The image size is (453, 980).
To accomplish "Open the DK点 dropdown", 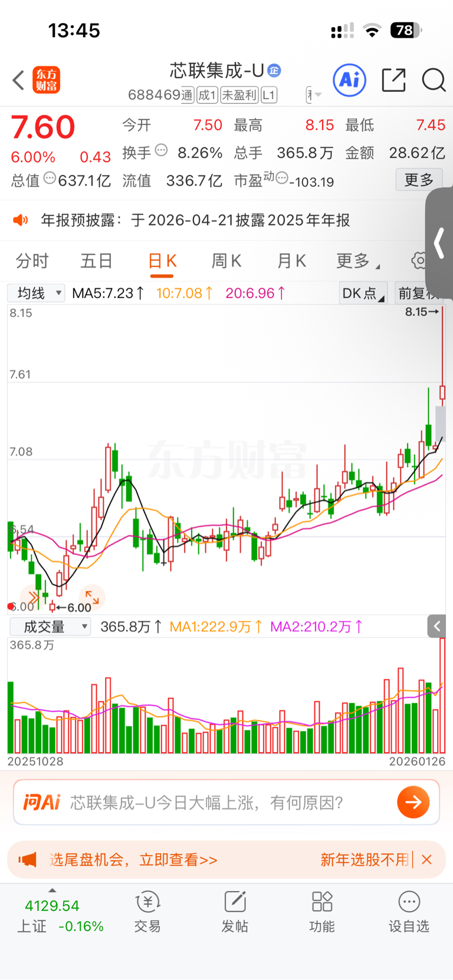I will tap(363, 293).
